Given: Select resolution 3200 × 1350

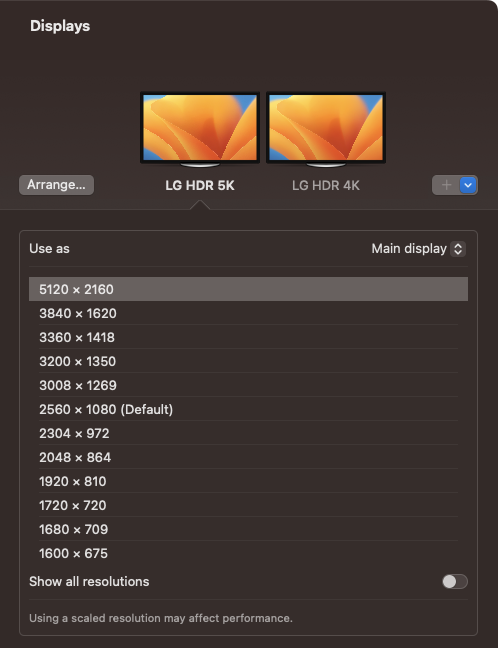Looking at the screenshot, I should 248,361.
